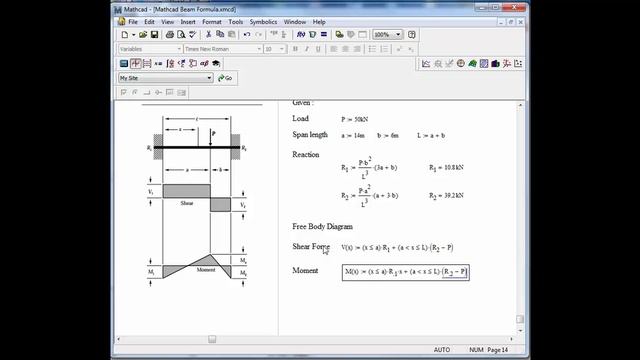Open the Symbolics menu
Viewport: 640px width, 360px height.
point(263,22)
